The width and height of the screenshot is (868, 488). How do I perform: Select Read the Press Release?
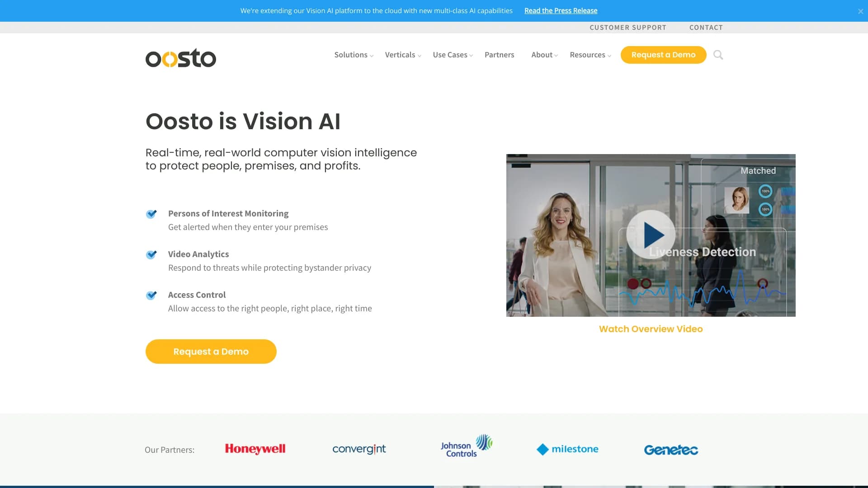point(561,10)
